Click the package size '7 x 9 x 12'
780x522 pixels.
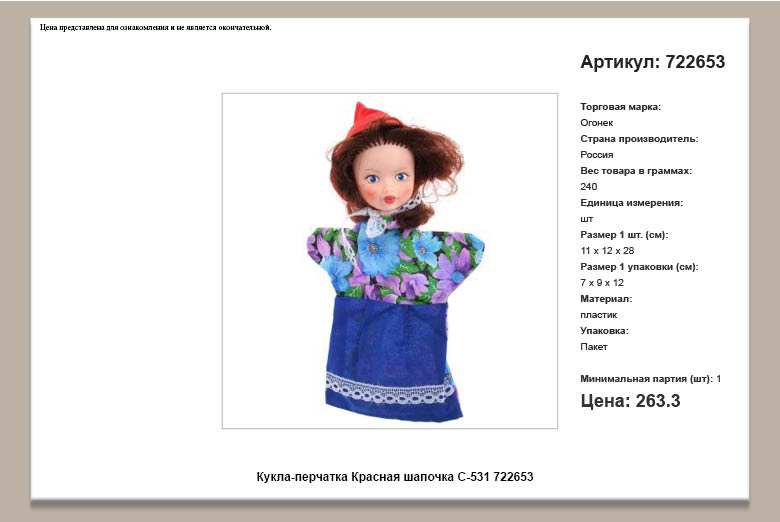click(x=602, y=283)
